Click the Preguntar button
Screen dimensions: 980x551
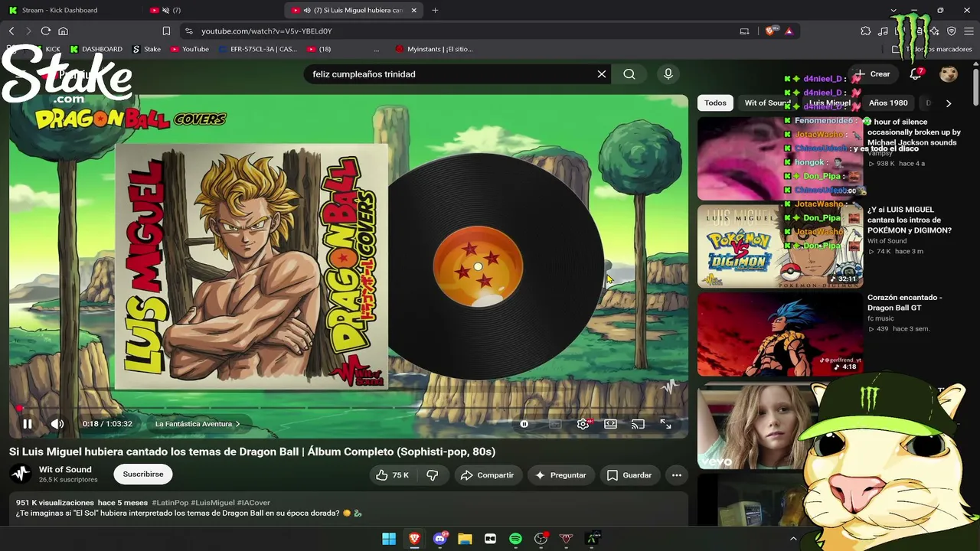(560, 475)
